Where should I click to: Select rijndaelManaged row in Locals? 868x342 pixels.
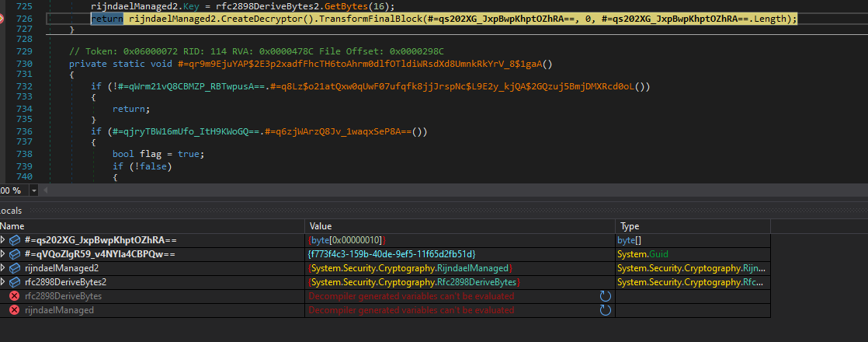385,310
